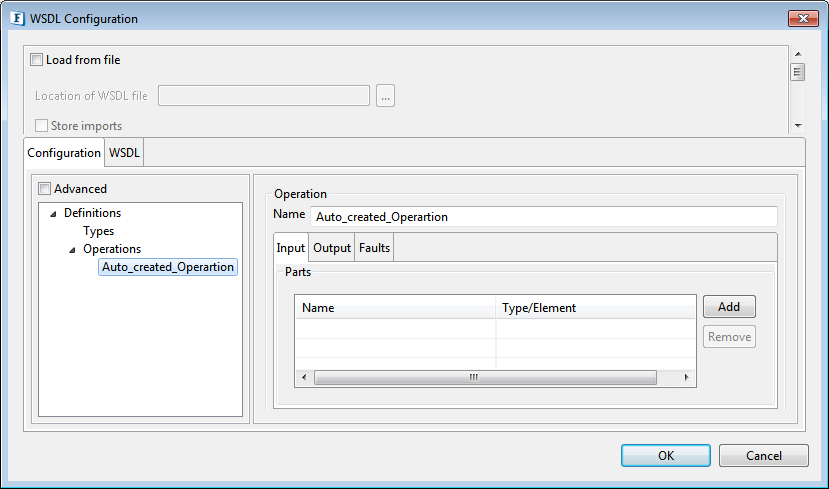Close the WSDL Configuration dialog
The image size is (829, 489).
(x=803, y=19)
